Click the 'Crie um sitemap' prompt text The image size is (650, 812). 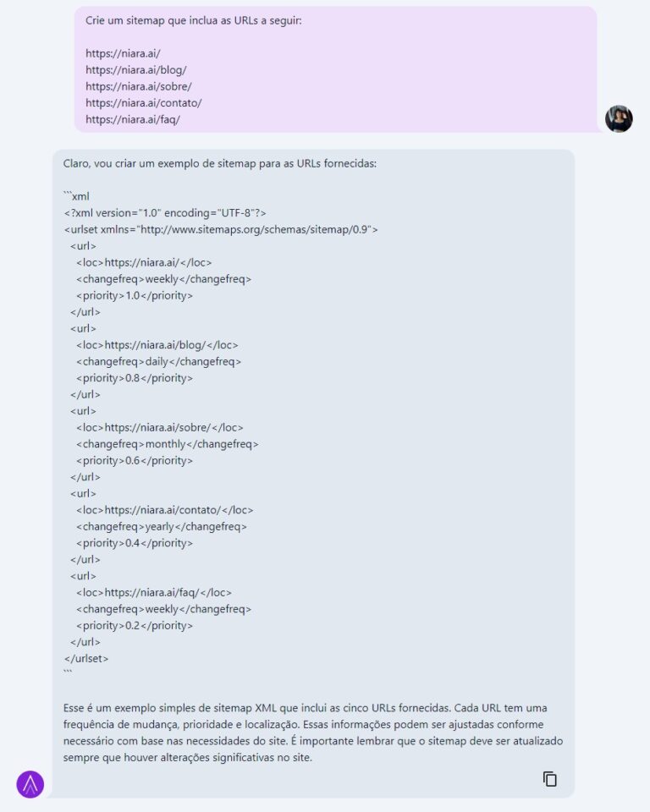coord(193,20)
